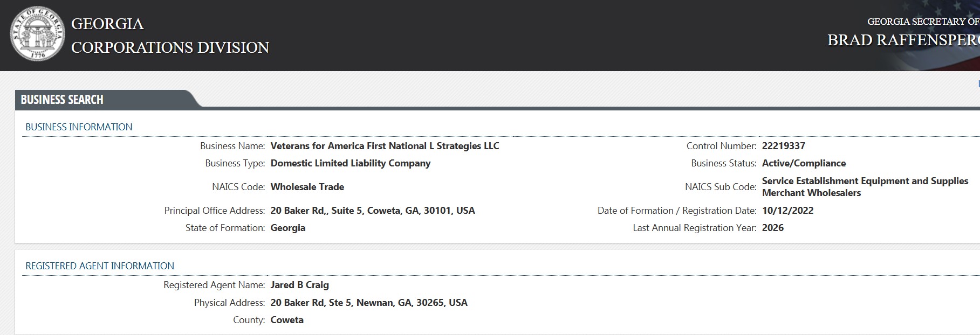Click the last annual registration year 2026

pos(772,228)
